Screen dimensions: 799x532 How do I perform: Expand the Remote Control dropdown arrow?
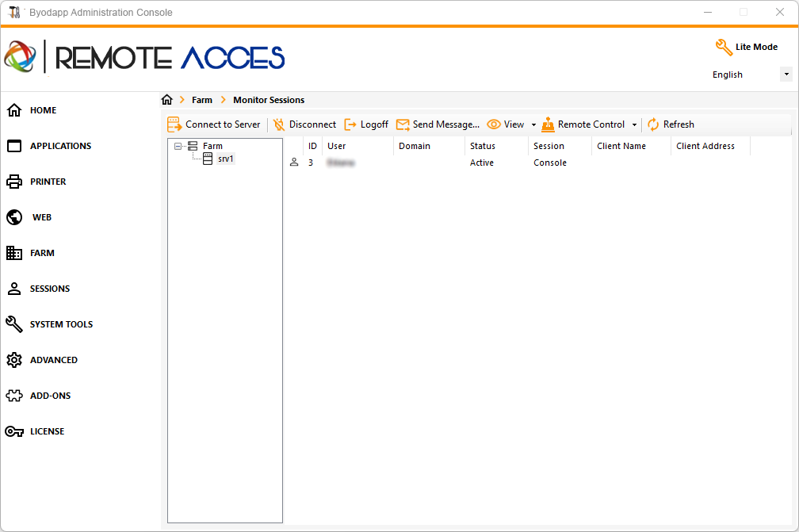coord(634,124)
